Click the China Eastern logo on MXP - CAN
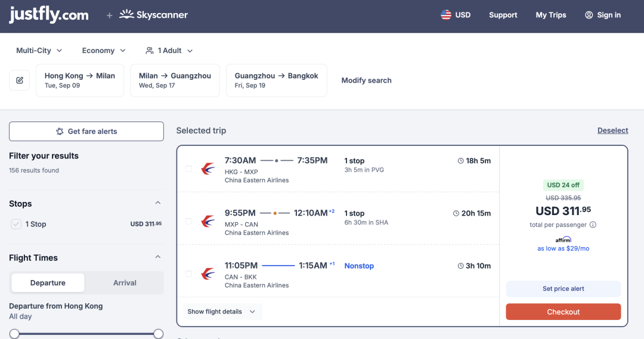 coord(208,221)
